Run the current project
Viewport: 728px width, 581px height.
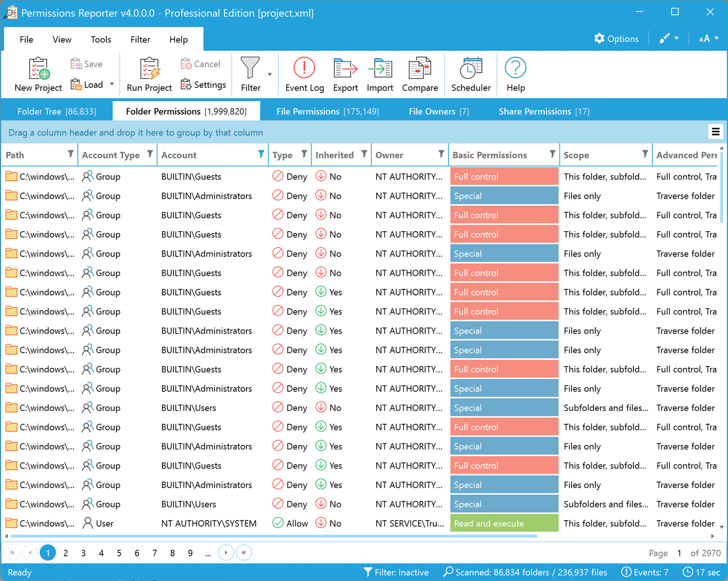coord(148,74)
